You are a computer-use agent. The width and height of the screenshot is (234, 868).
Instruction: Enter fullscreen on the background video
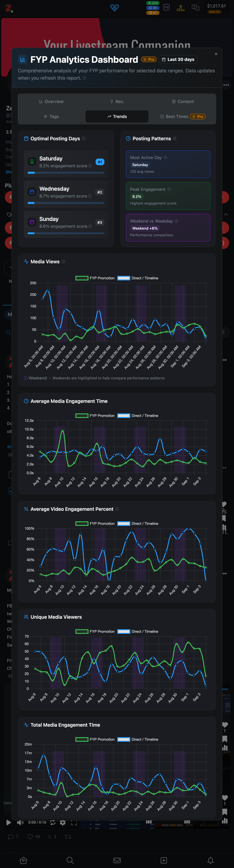point(74,823)
